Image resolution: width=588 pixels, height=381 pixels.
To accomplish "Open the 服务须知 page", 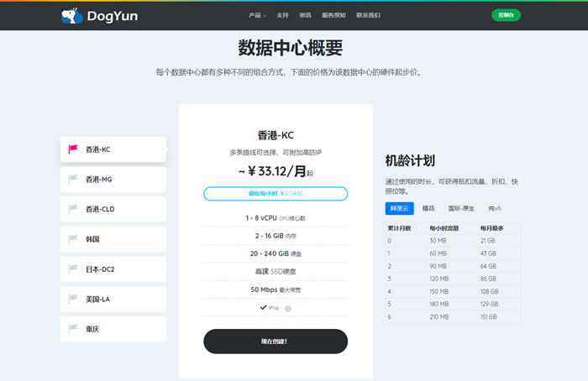I will (x=333, y=15).
